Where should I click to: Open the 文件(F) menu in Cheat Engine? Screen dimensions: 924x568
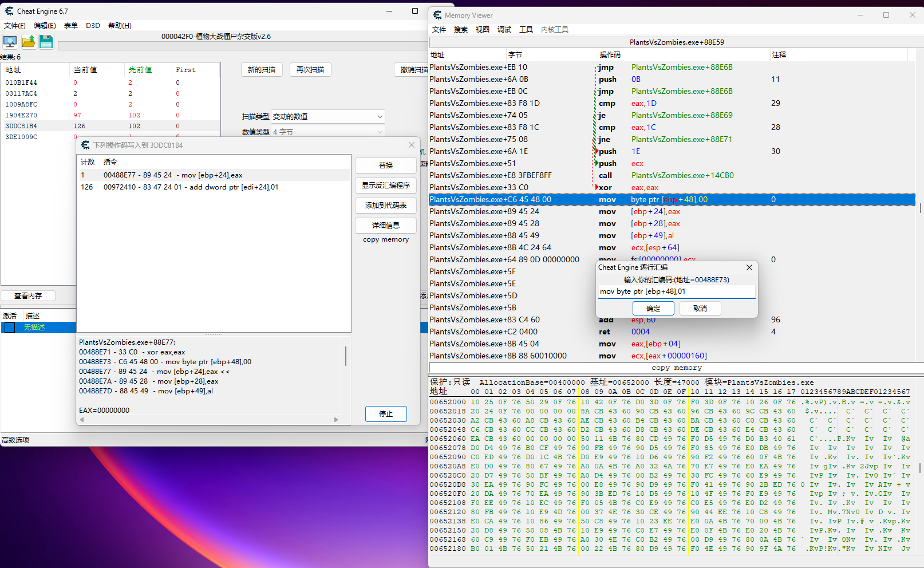pos(15,26)
